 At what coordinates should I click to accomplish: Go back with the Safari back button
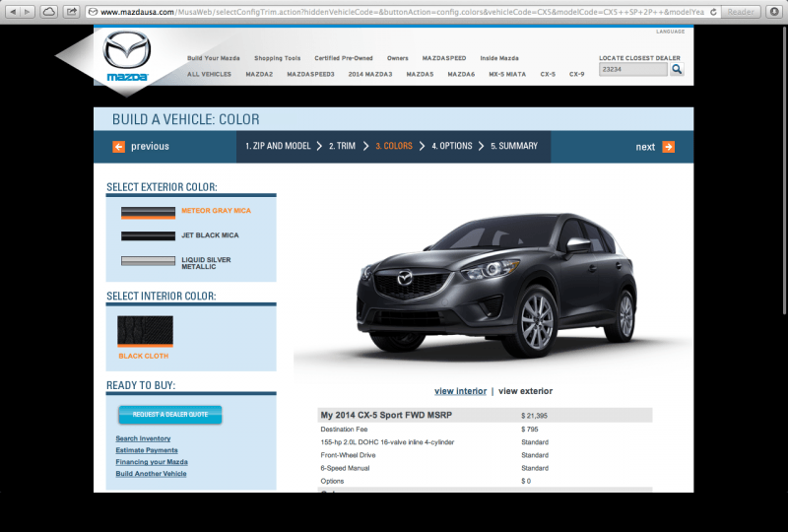tap(13, 11)
